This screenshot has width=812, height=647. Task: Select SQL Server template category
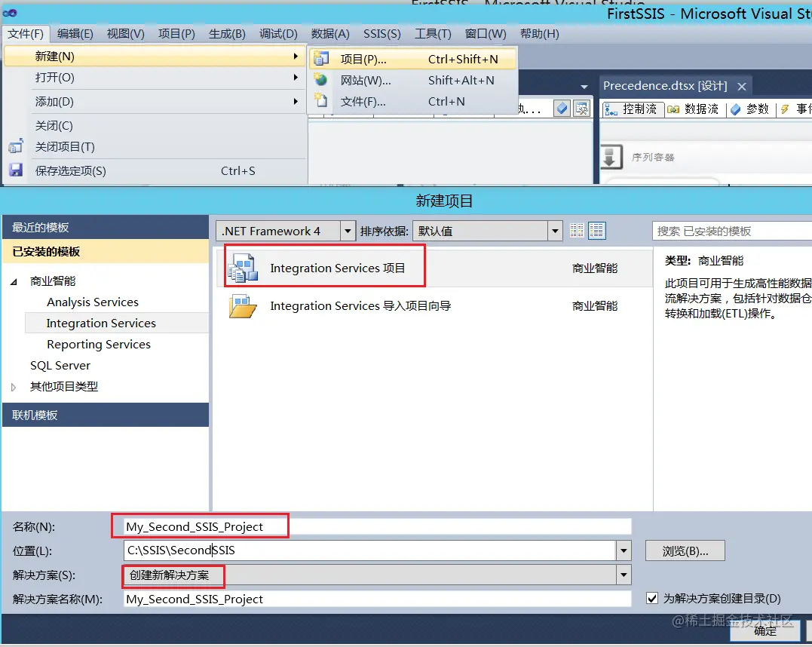(x=60, y=366)
